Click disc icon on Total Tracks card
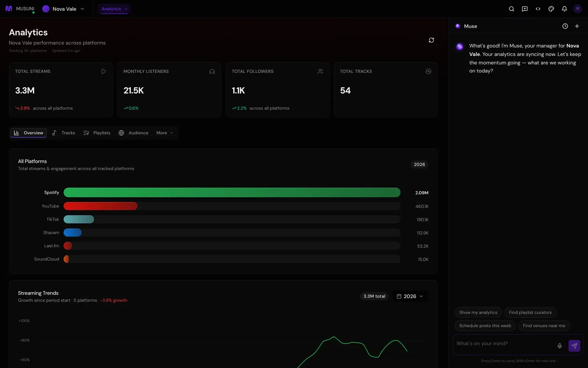 [x=428, y=71]
